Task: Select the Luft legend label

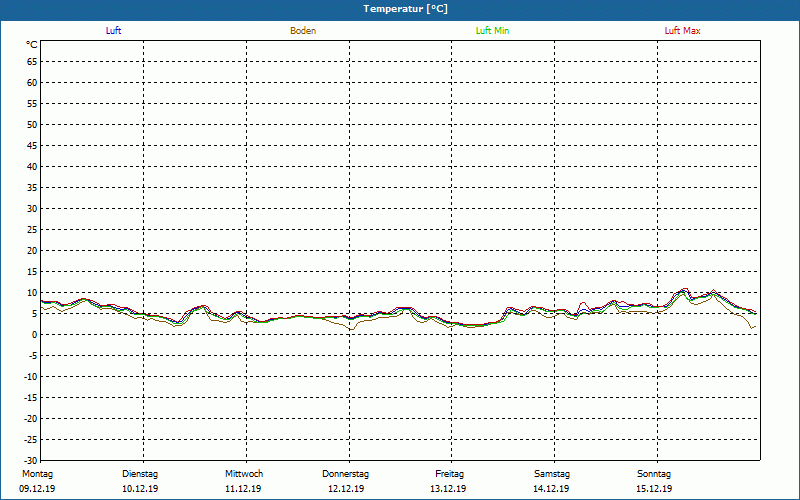Action: [113, 31]
